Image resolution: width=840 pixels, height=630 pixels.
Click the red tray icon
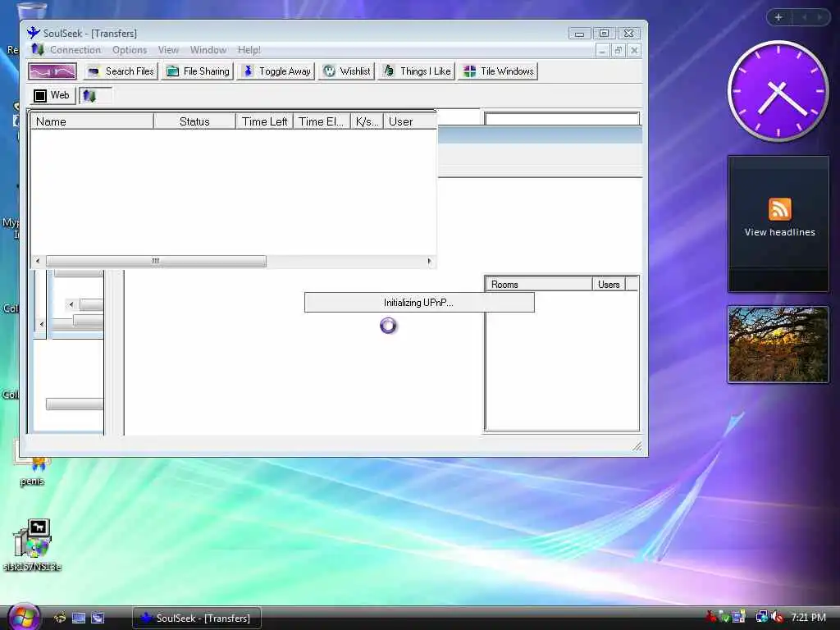pos(711,617)
